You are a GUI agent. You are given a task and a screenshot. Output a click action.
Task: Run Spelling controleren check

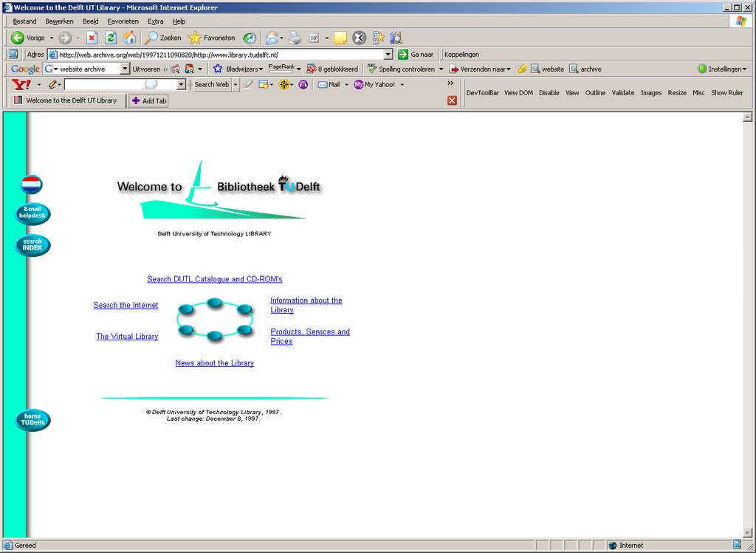(401, 69)
